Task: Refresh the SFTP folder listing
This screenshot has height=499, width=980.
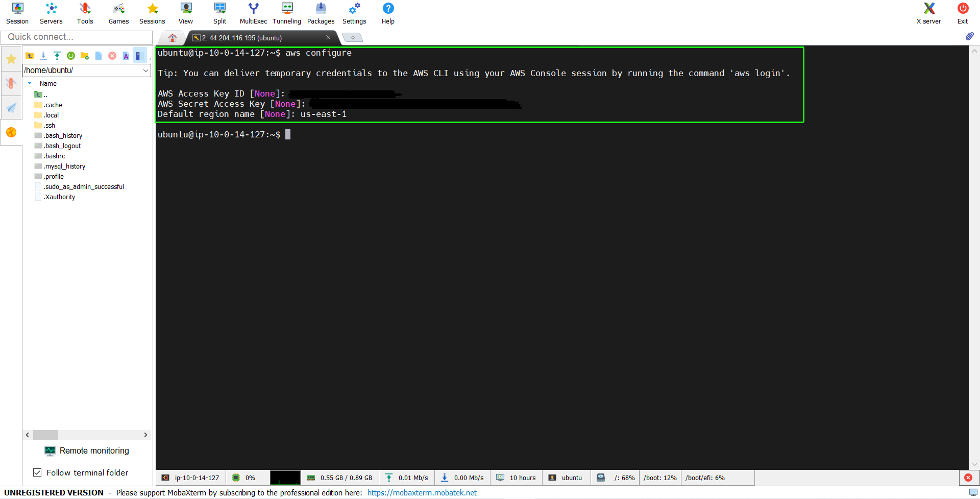Action: (71, 56)
